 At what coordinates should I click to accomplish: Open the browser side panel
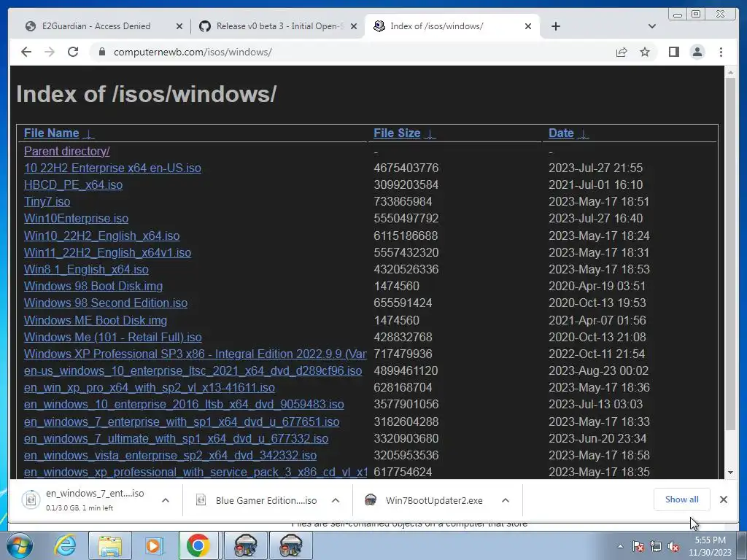pos(673,52)
